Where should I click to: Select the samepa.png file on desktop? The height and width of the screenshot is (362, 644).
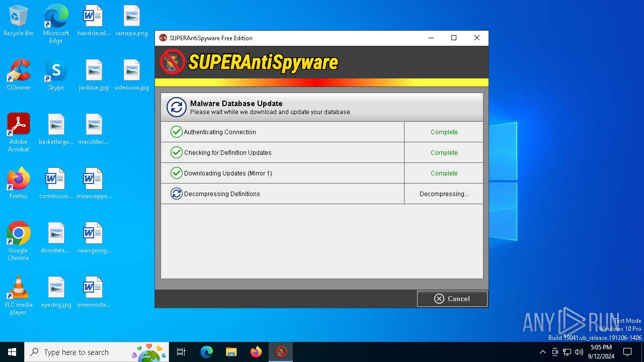point(131,21)
